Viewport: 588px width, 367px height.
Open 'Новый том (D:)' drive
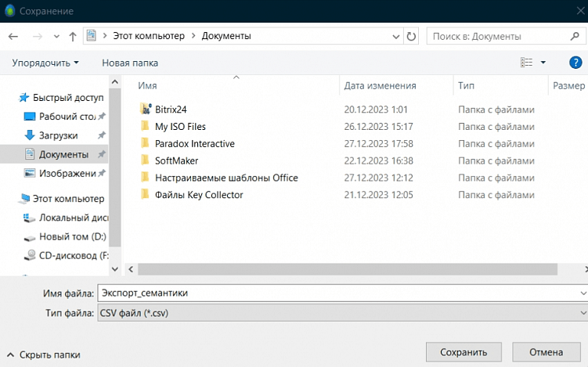click(x=73, y=236)
